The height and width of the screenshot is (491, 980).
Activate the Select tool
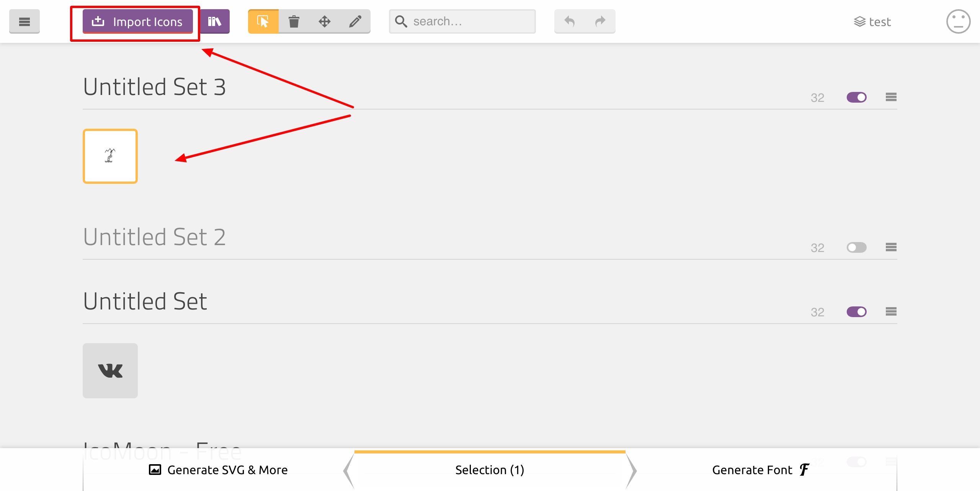(x=263, y=21)
